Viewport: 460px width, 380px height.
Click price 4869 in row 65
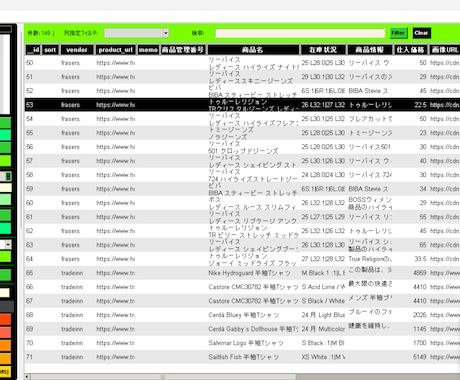click(419, 273)
